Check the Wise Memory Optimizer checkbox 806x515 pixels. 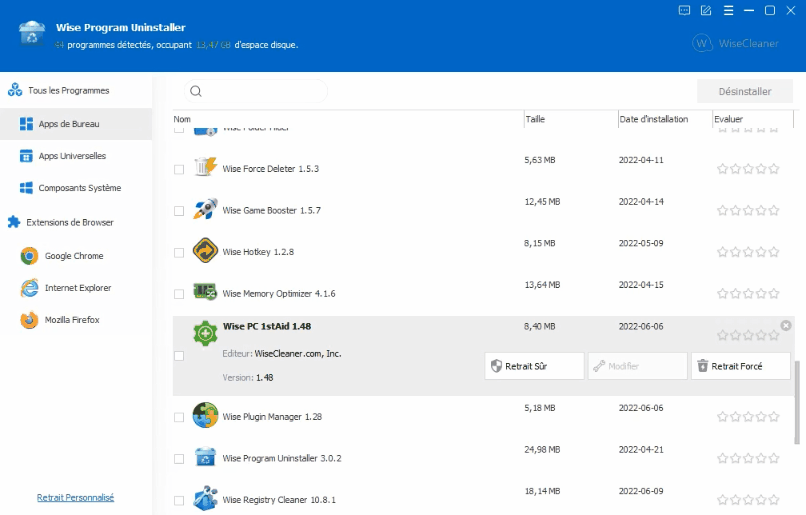[x=179, y=294]
